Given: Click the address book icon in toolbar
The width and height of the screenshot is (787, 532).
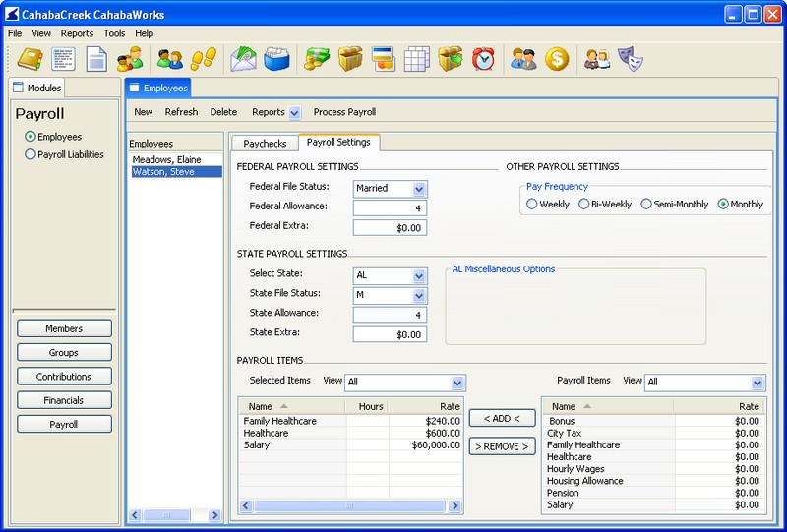Looking at the screenshot, I should click(29, 59).
